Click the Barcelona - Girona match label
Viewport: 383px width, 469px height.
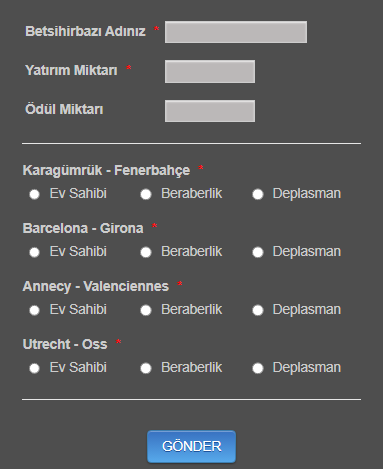[x=83, y=228]
